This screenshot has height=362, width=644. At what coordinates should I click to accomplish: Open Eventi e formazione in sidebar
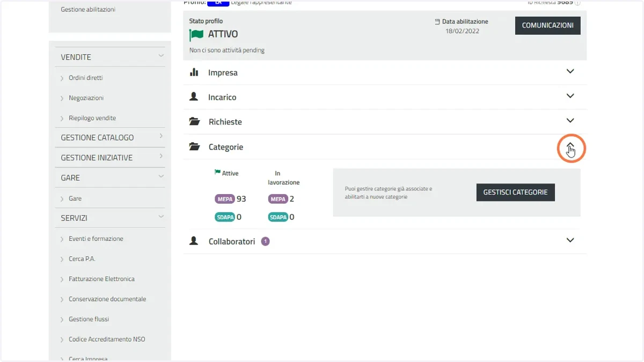tap(96, 239)
